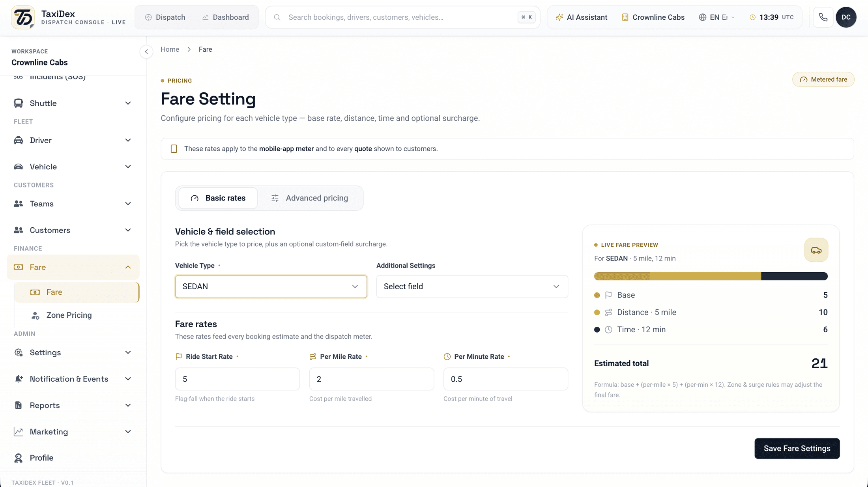Image resolution: width=868 pixels, height=487 pixels.
Task: Open the EN language dropdown
Action: pyautogui.click(x=717, y=17)
